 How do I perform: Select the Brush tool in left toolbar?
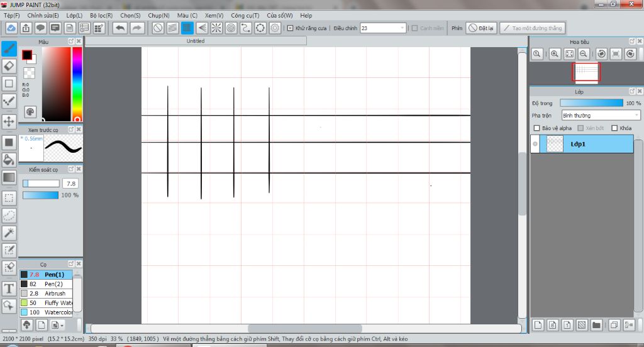tap(9, 48)
